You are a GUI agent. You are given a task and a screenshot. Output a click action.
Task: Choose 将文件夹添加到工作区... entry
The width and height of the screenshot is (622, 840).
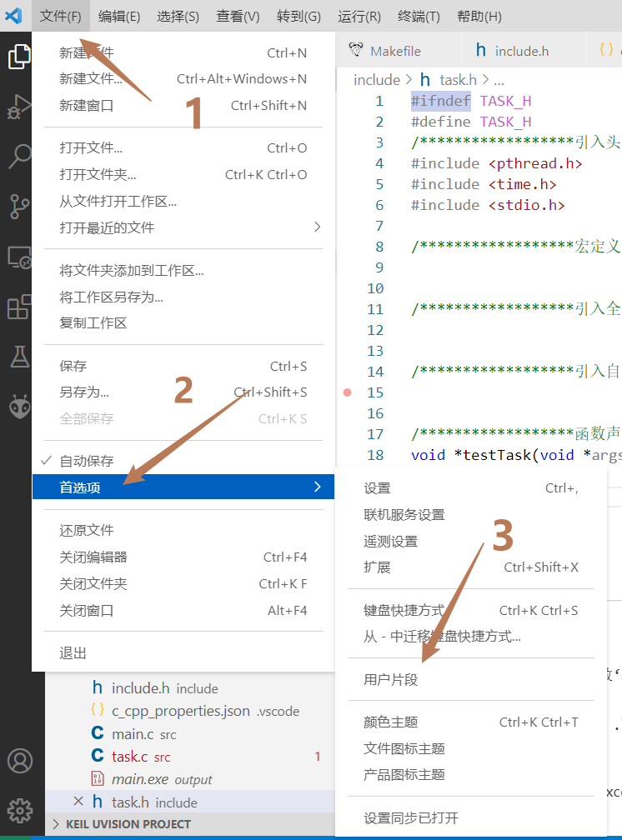point(183,271)
